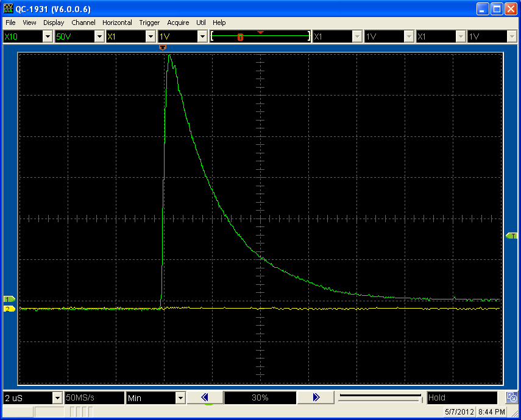521x420 pixels.
Task: Open the Channel menu
Action: tap(83, 23)
